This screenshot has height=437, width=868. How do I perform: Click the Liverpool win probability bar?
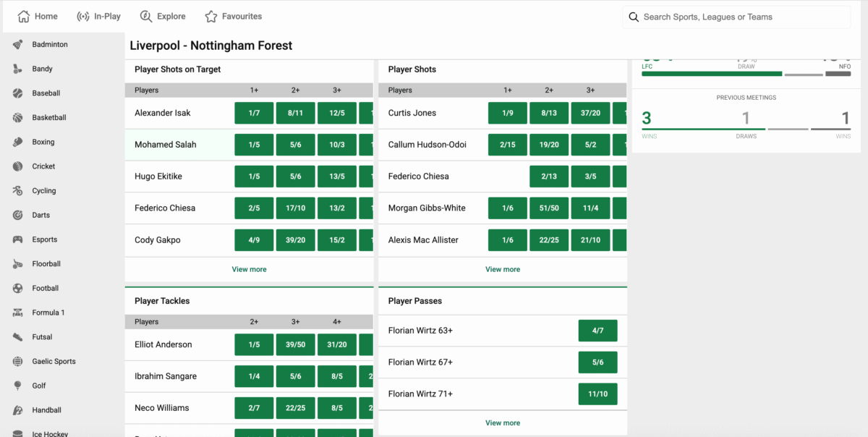(712, 74)
